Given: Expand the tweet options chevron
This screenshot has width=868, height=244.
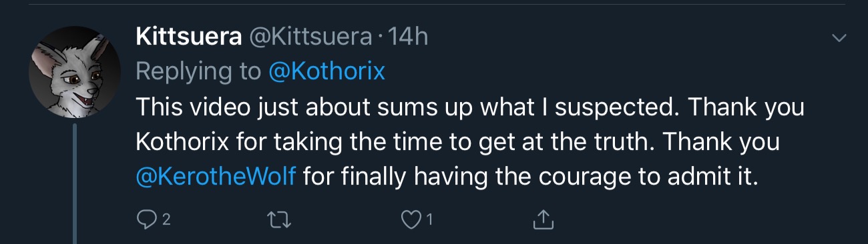Looking at the screenshot, I should [838, 38].
